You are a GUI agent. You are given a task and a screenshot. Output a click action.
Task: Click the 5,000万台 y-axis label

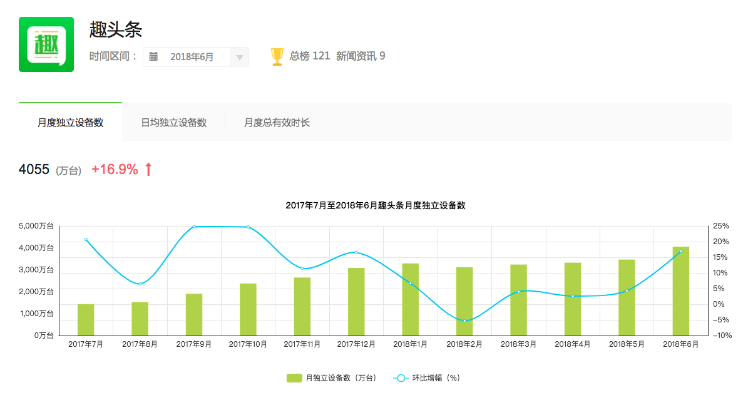pos(36,226)
